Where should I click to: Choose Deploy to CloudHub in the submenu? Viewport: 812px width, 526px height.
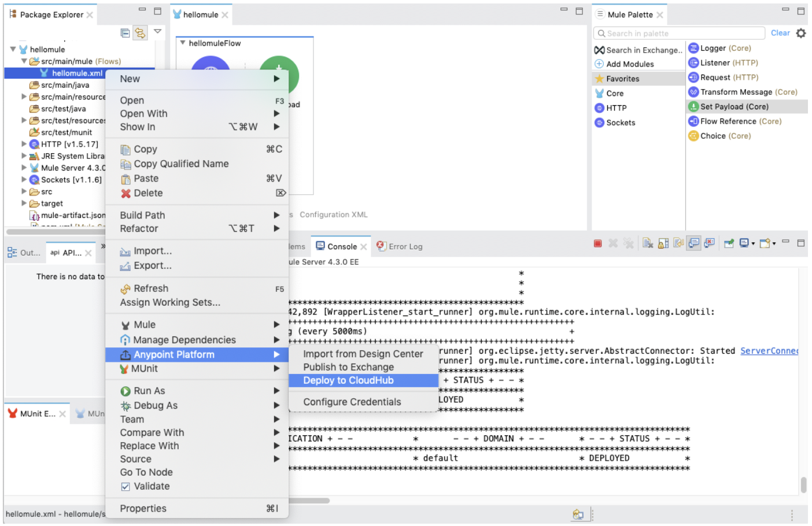tap(363, 380)
